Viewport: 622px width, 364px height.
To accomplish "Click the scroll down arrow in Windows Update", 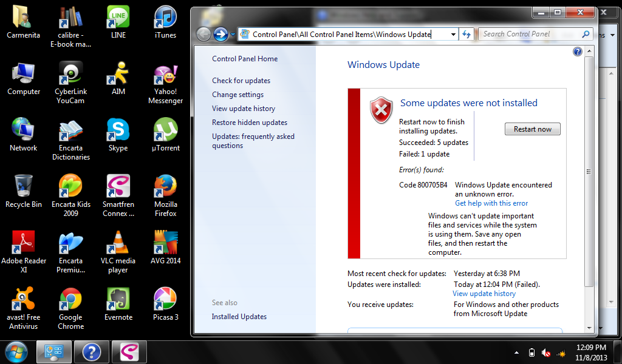I will [x=589, y=328].
